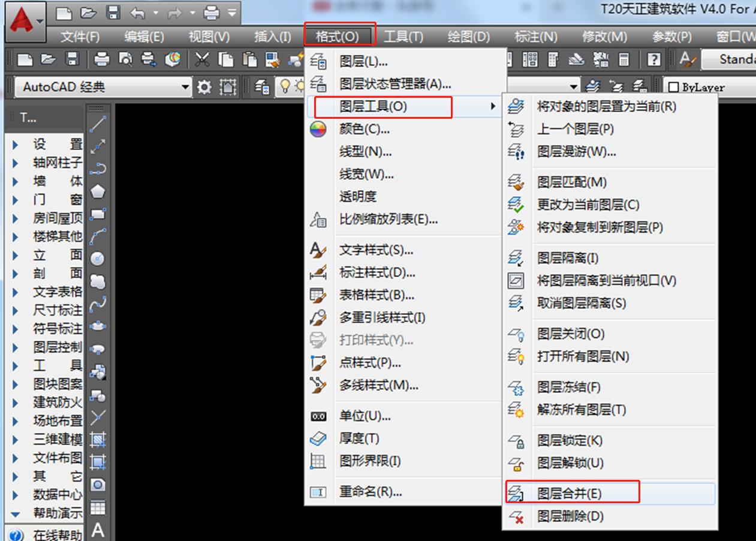Select the Polygon tool in the drawing toolbar

coord(98,190)
